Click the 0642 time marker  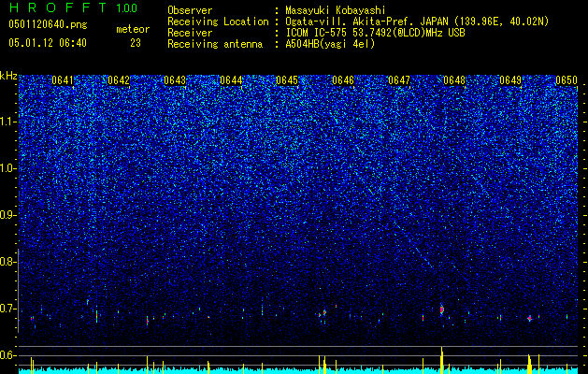pyautogui.click(x=119, y=80)
